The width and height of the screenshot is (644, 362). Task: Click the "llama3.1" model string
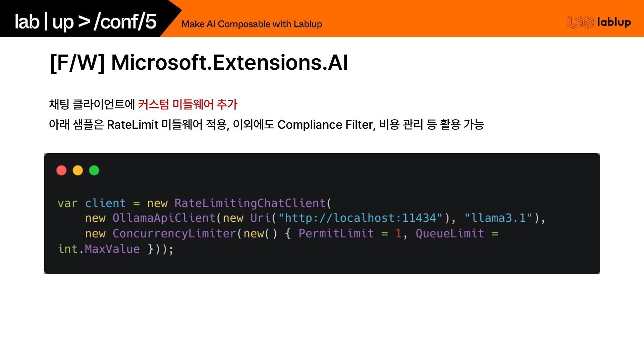pos(498,218)
